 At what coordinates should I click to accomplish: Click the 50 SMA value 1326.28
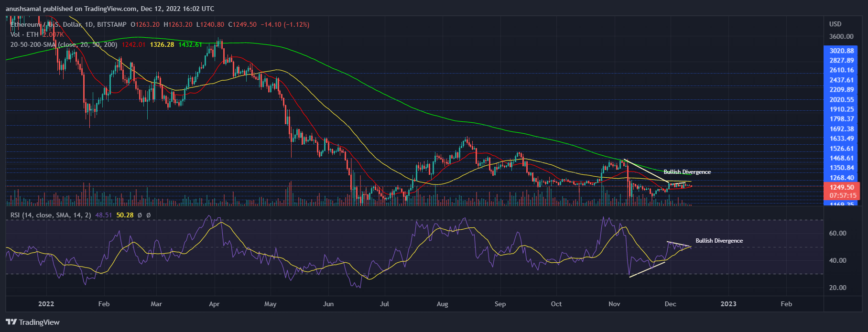tap(162, 44)
